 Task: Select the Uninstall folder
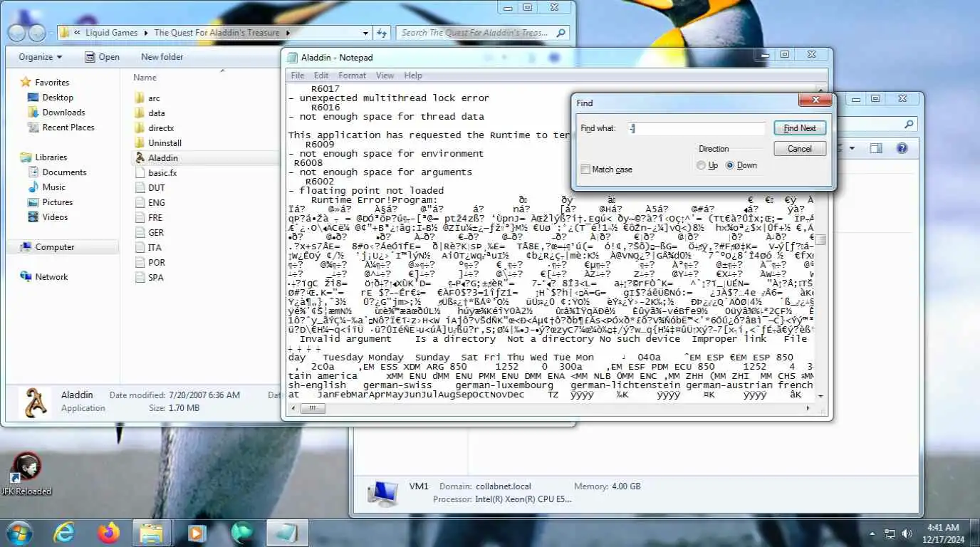tap(165, 143)
